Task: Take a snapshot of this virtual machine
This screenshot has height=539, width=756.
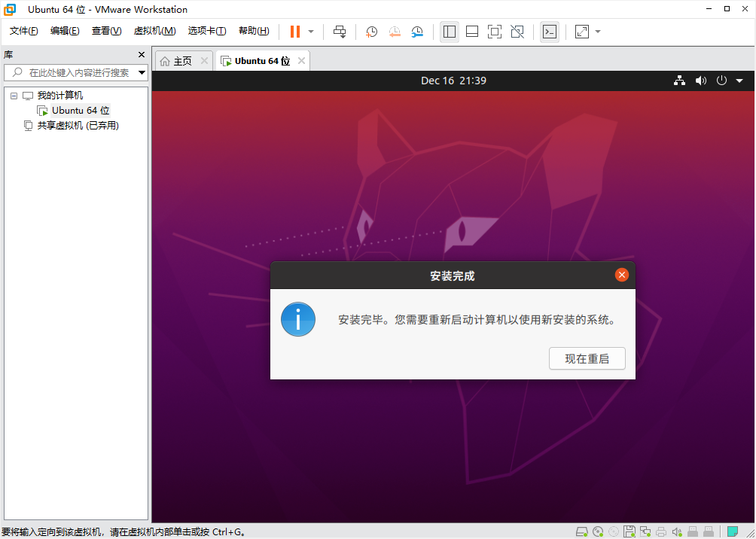Action: click(371, 32)
